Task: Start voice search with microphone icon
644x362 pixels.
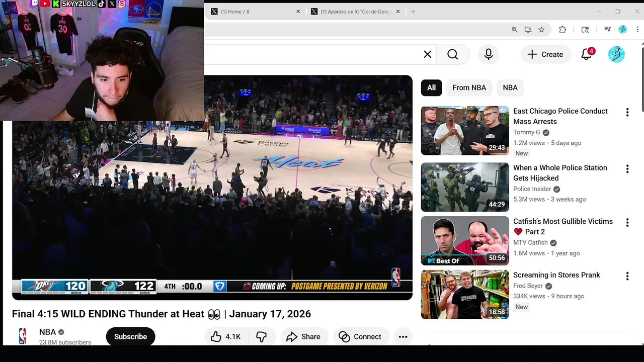Action: pyautogui.click(x=489, y=54)
